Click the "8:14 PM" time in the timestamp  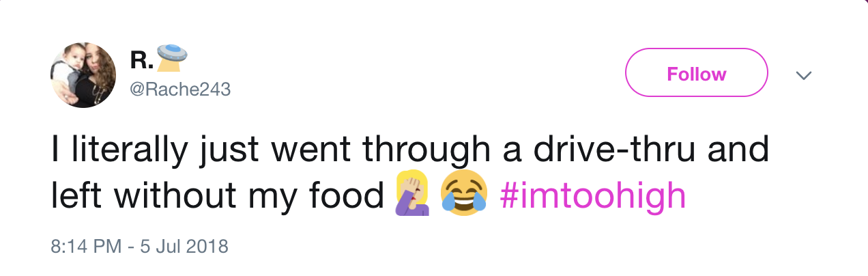click(87, 246)
